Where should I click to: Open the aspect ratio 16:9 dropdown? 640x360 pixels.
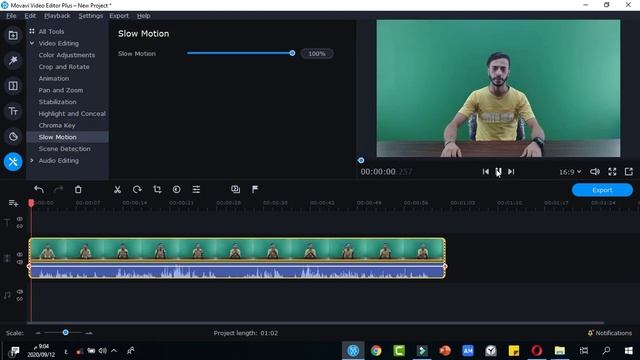(570, 172)
